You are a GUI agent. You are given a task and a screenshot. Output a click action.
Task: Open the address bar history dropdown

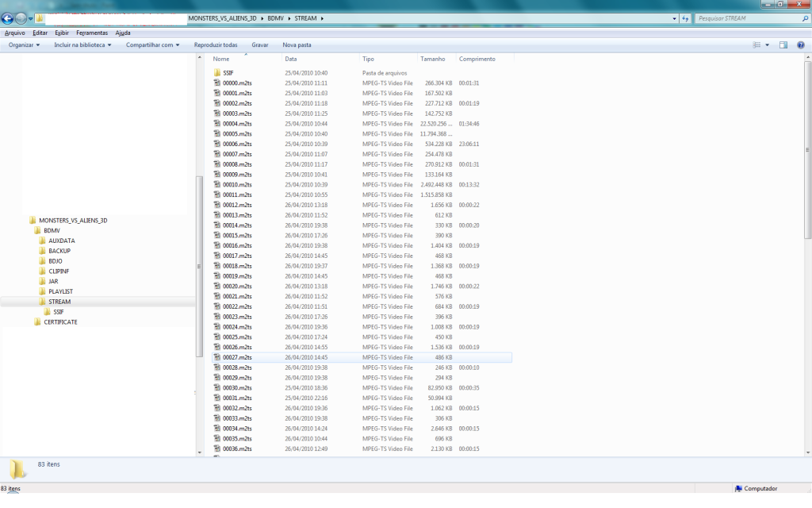674,18
